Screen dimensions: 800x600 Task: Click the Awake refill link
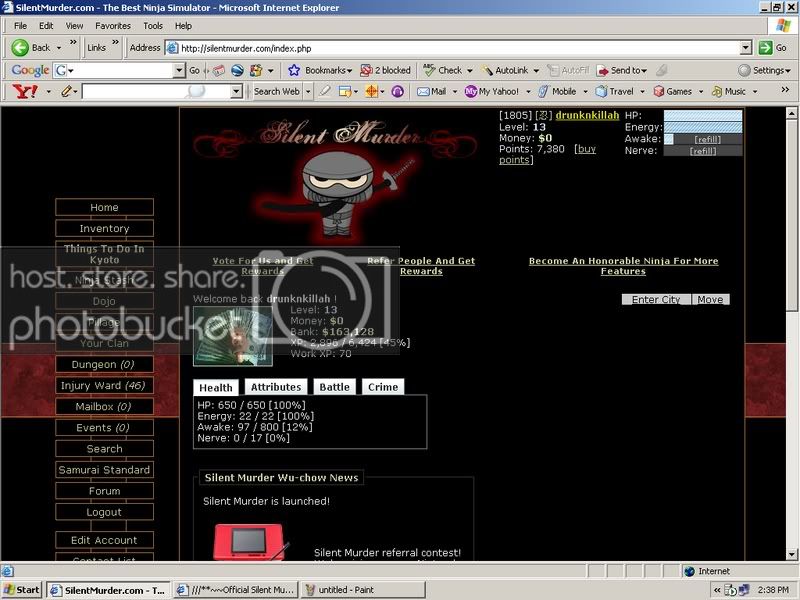pyautogui.click(x=708, y=139)
